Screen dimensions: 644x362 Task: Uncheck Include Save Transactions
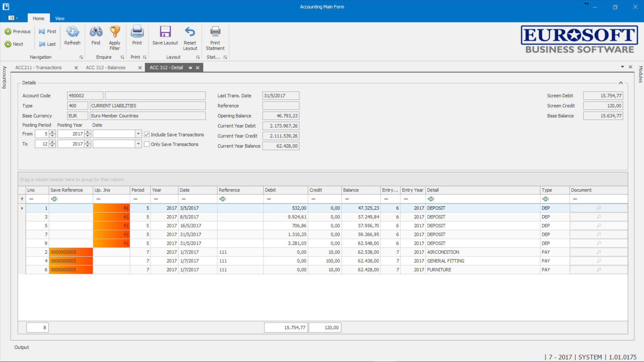[147, 135]
